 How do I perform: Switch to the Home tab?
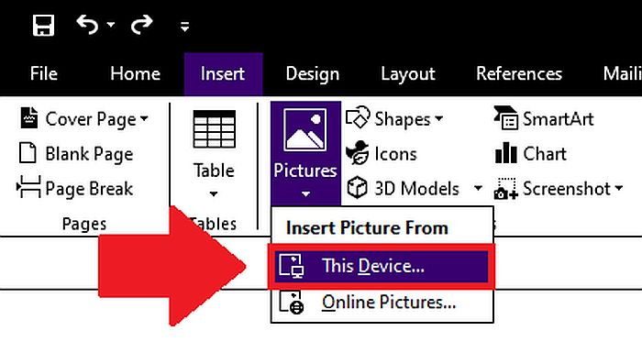tap(135, 74)
